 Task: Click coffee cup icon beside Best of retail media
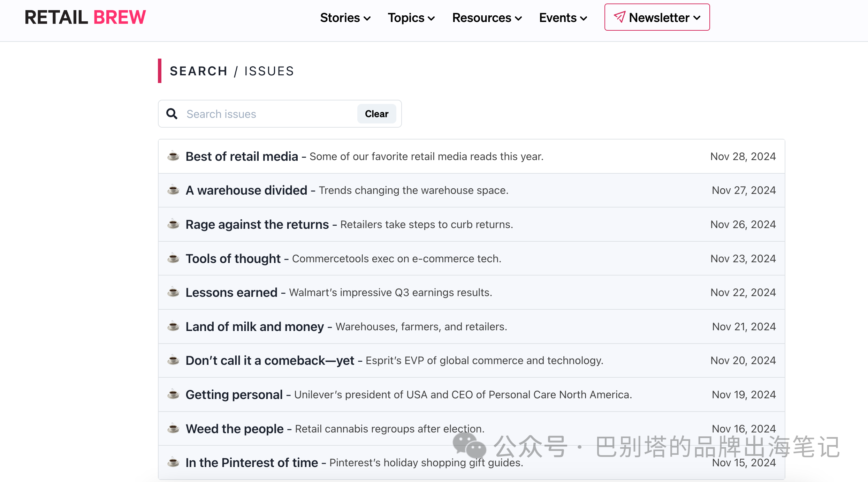[173, 156]
